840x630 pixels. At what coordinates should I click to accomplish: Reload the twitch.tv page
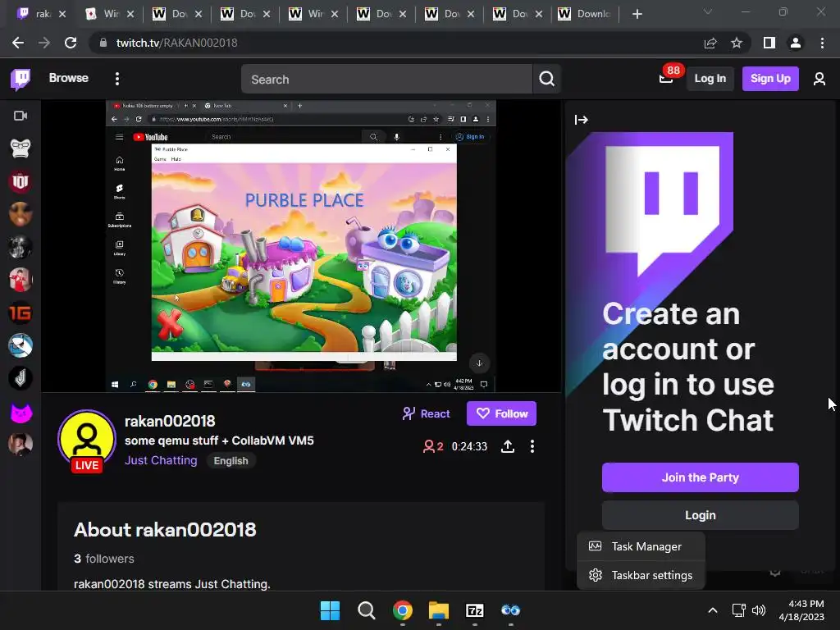tap(71, 43)
